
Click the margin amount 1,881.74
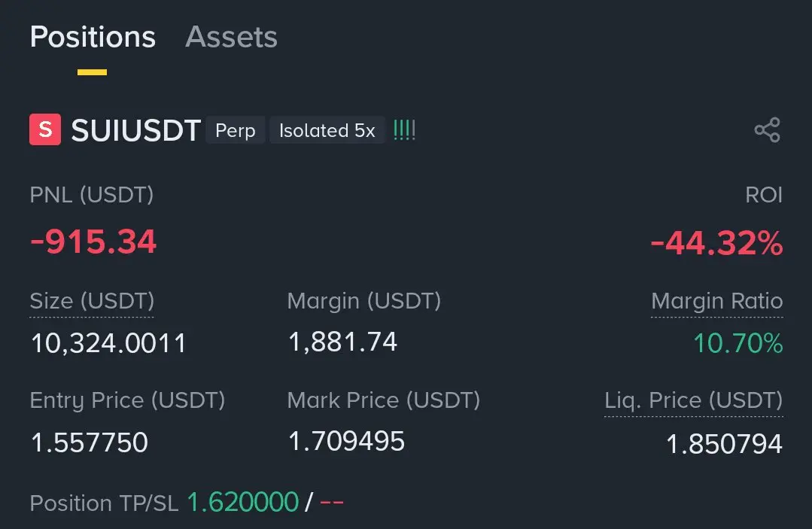click(342, 342)
